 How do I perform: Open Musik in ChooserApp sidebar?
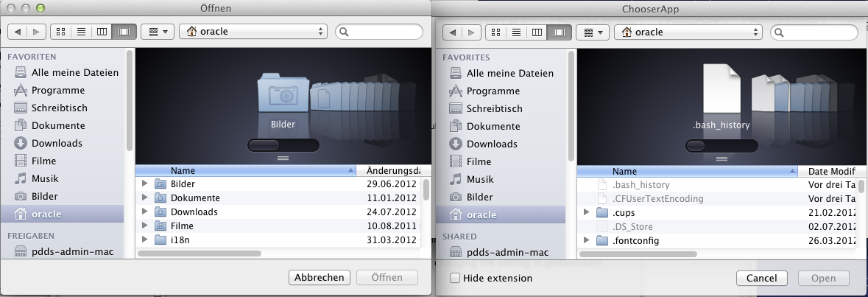click(480, 179)
